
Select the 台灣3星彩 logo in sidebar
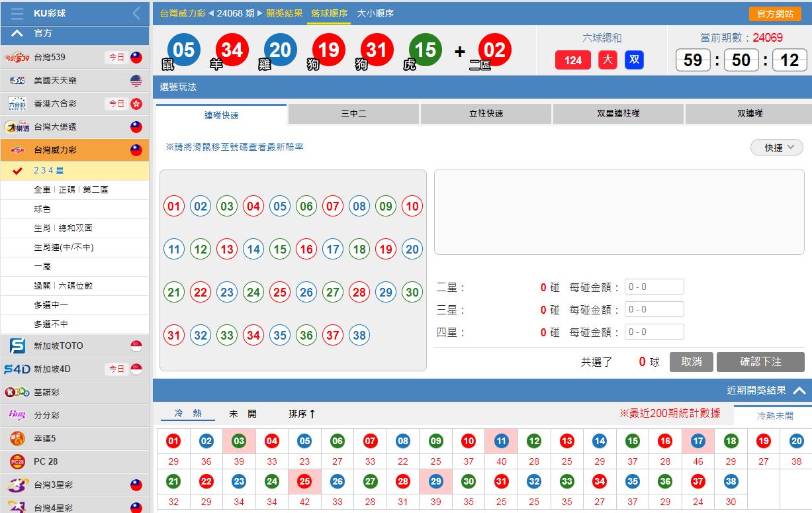17,485
